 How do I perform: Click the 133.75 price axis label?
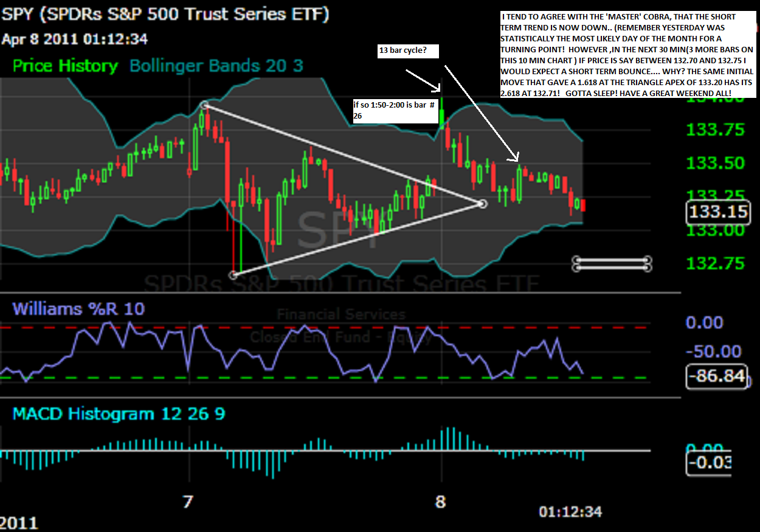click(714, 130)
